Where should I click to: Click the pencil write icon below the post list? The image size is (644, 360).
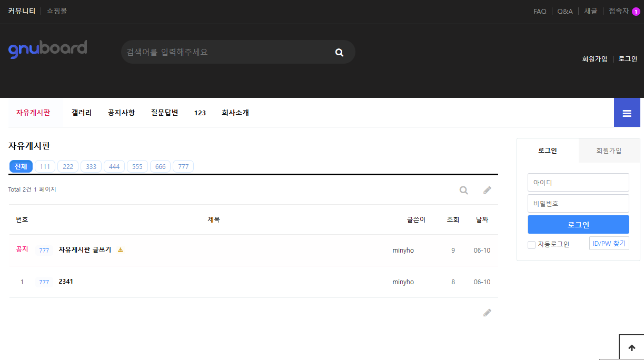(487, 313)
